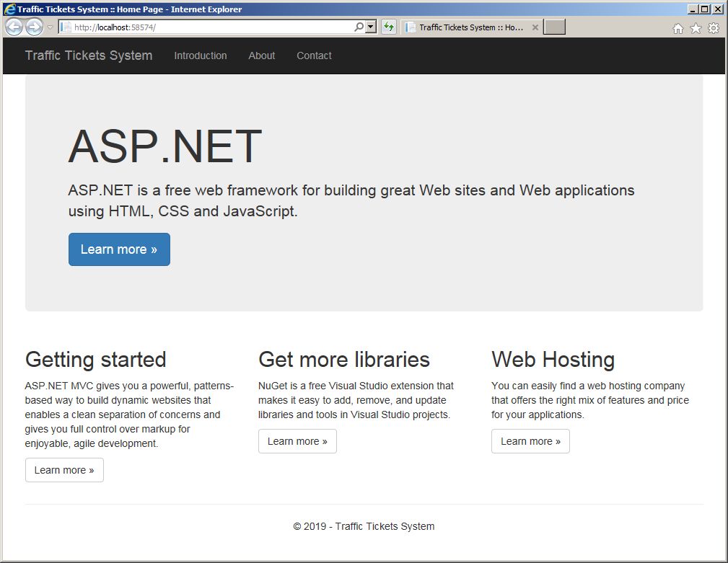Click the web hosting company description paragraph
The width and height of the screenshot is (728, 563).
pos(590,400)
